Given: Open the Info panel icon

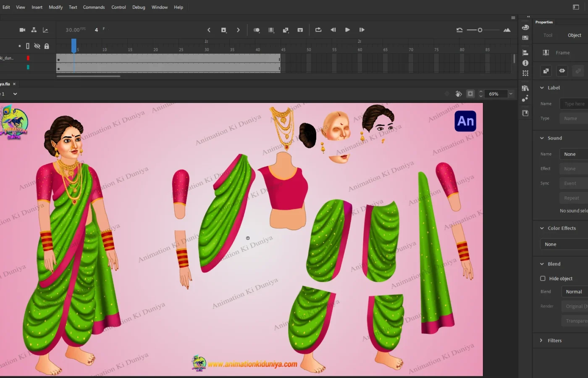Looking at the screenshot, I should [525, 63].
